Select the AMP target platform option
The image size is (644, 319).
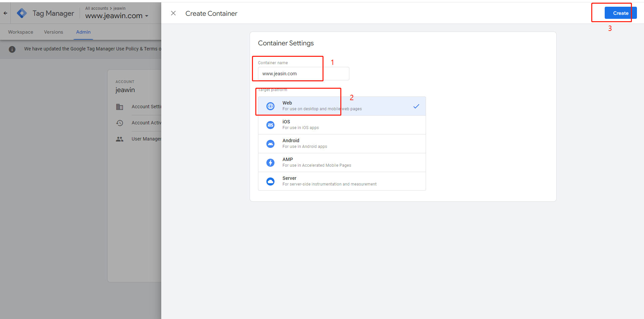342,163
